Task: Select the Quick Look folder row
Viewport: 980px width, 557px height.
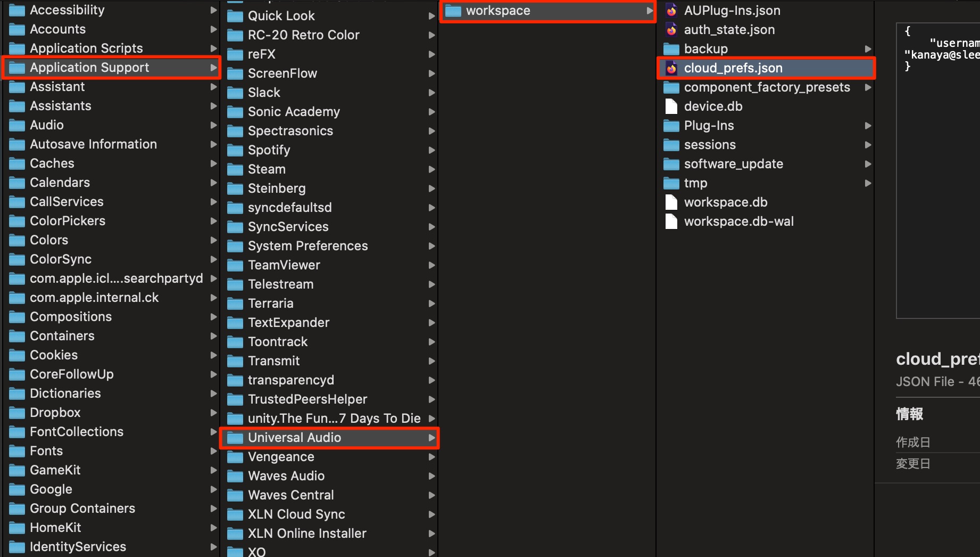Action: click(x=330, y=16)
